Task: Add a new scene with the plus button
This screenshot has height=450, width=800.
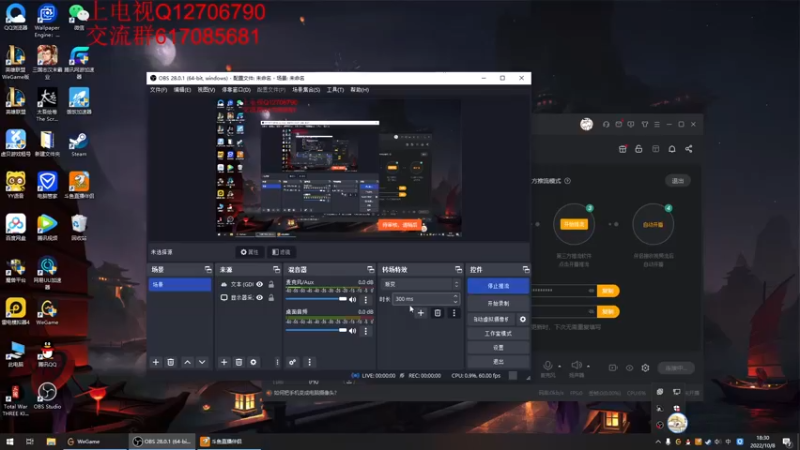Action: point(156,362)
